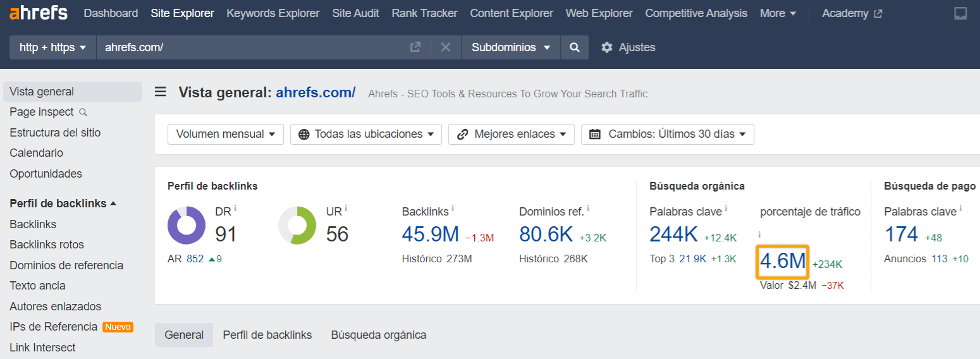Image resolution: width=980 pixels, height=359 pixels.
Task: Click the Top 3 21.9K value
Action: tap(692, 259)
